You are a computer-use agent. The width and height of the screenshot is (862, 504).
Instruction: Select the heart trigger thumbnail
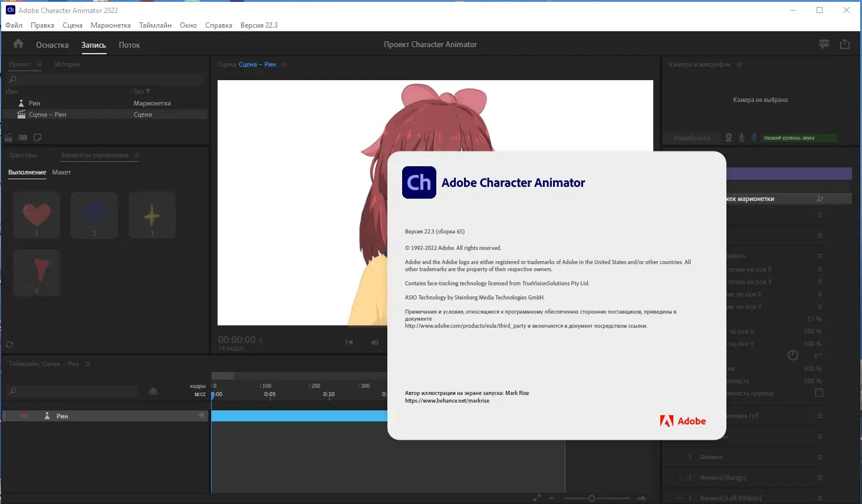tap(36, 215)
